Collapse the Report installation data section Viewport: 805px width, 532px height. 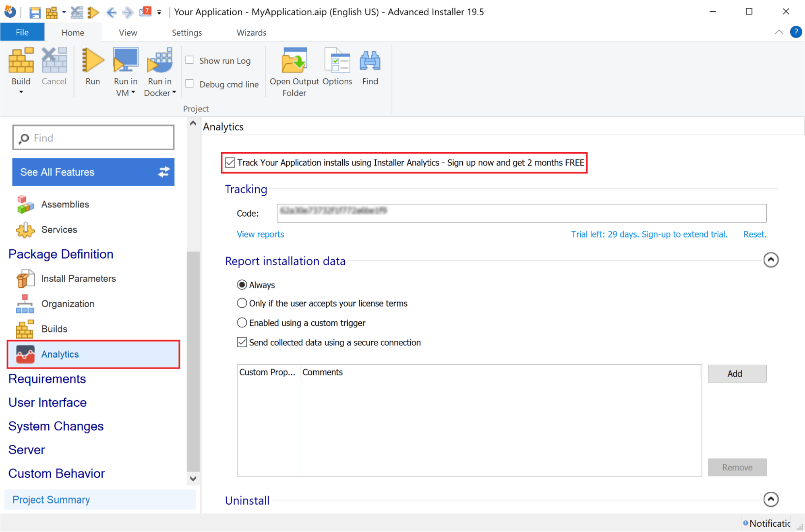(x=771, y=260)
